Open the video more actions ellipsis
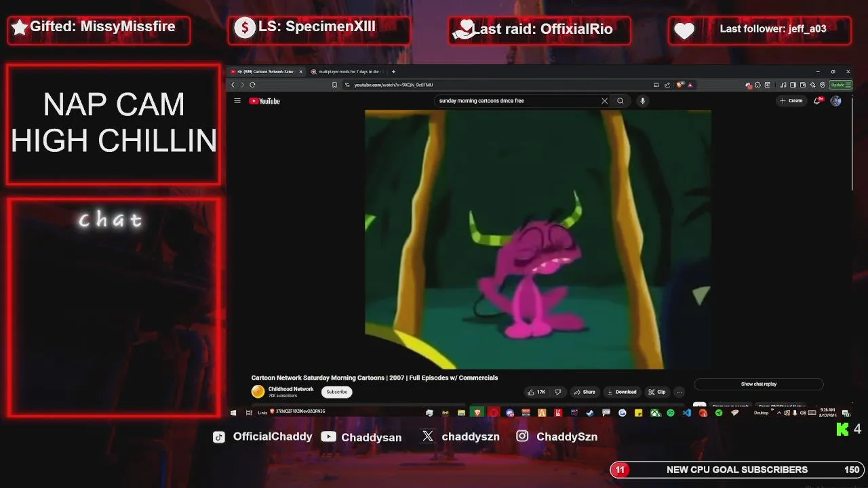 [679, 392]
